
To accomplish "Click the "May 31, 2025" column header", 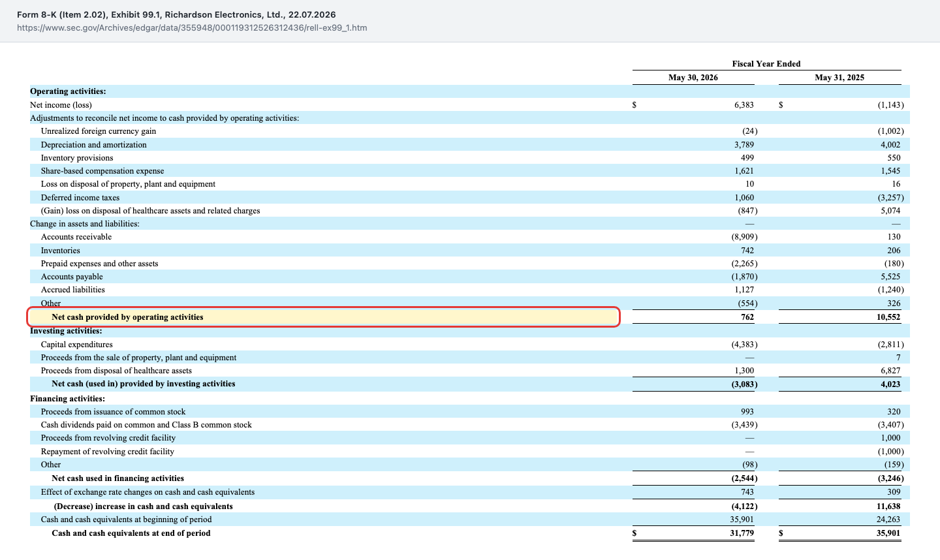I will coord(839,77).
